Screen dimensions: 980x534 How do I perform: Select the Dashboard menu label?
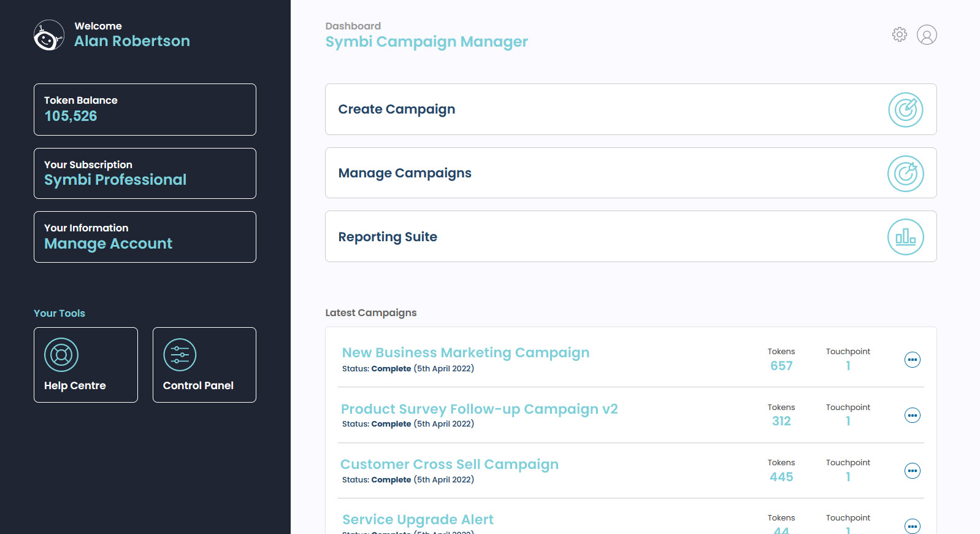click(x=353, y=26)
